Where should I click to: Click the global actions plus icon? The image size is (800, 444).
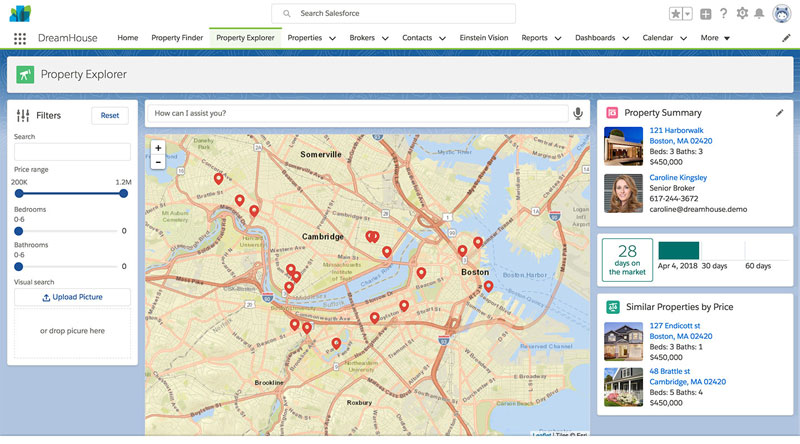coord(706,14)
